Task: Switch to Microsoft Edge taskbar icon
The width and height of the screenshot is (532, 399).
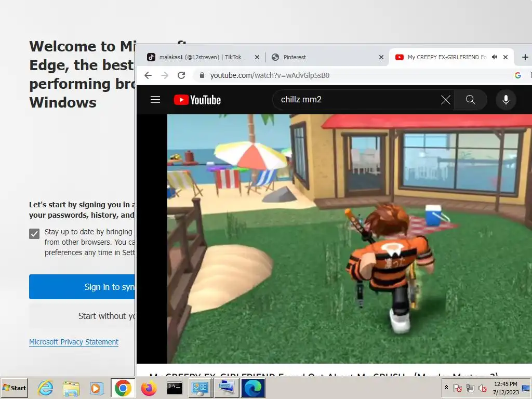Action: [252, 388]
